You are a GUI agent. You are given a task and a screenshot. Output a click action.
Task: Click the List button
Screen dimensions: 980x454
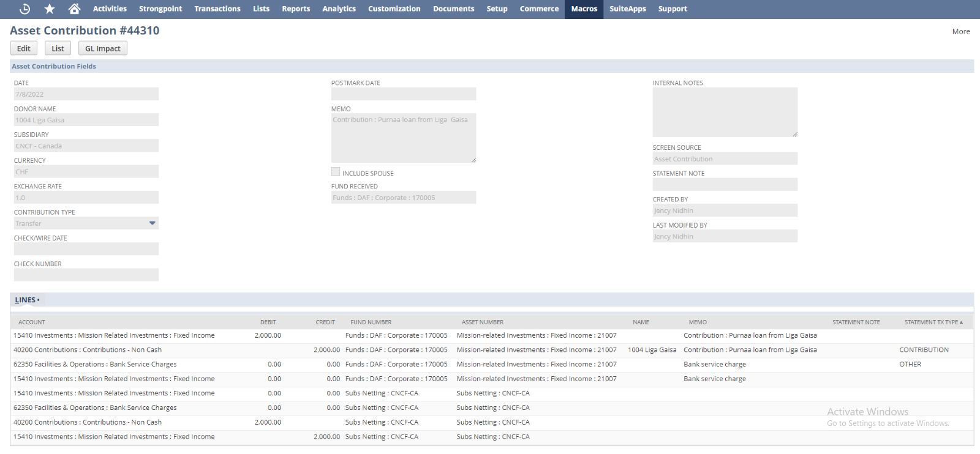pyautogui.click(x=58, y=48)
